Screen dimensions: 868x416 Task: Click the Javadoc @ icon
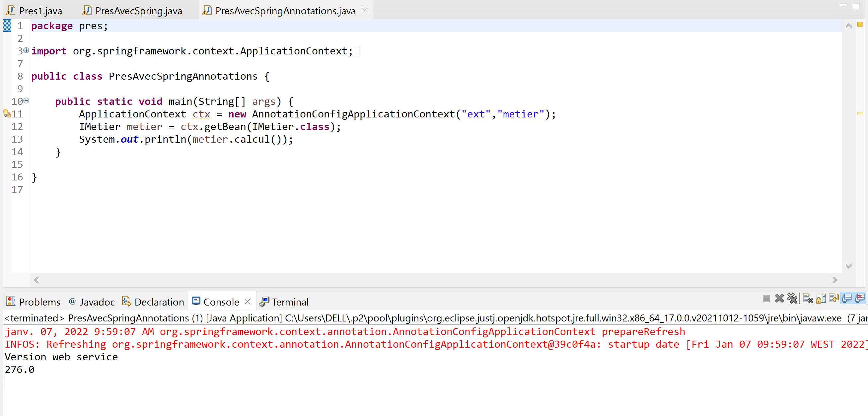[72, 302]
